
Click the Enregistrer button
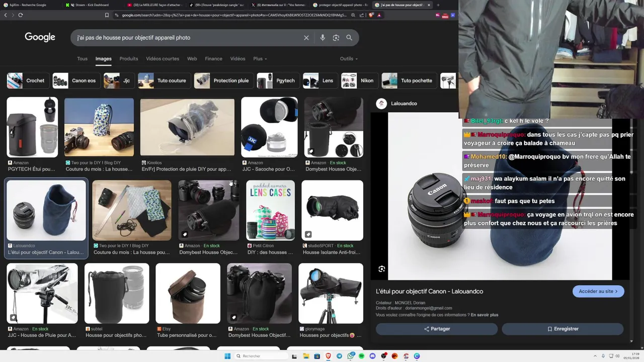click(x=562, y=329)
